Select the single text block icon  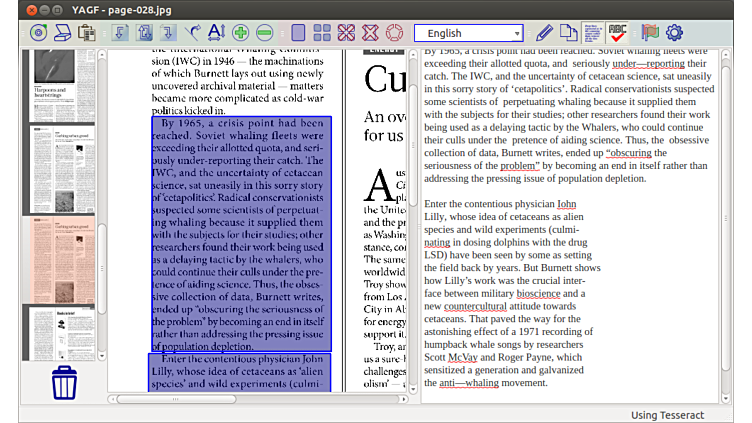click(x=297, y=33)
